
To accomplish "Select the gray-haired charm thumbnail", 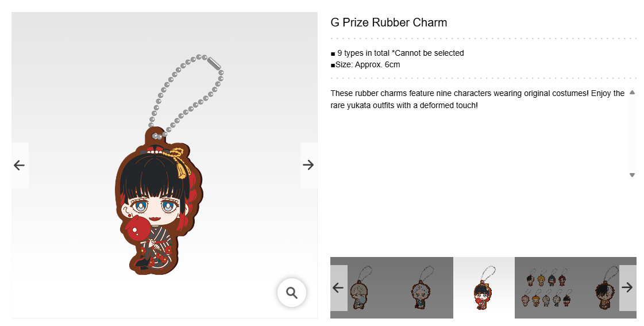I will (x=423, y=288).
